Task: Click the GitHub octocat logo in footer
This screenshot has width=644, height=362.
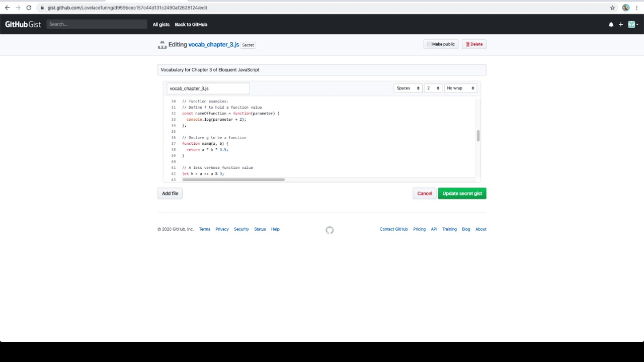Action: point(330,230)
